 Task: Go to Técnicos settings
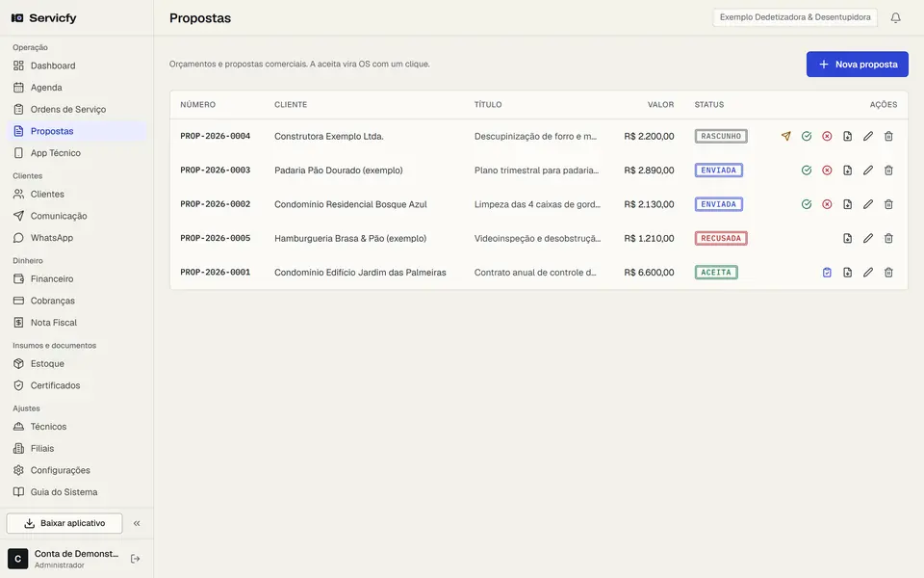[x=77, y=427]
